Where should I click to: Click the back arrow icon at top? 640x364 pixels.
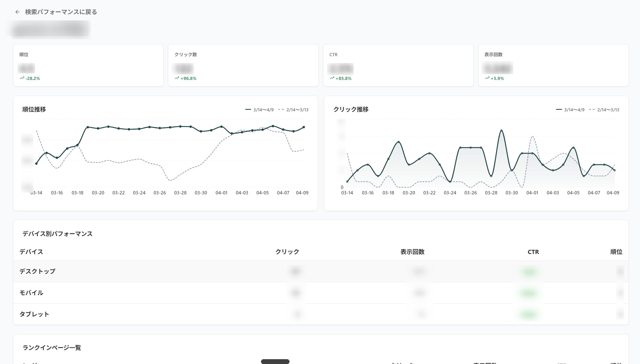17,12
